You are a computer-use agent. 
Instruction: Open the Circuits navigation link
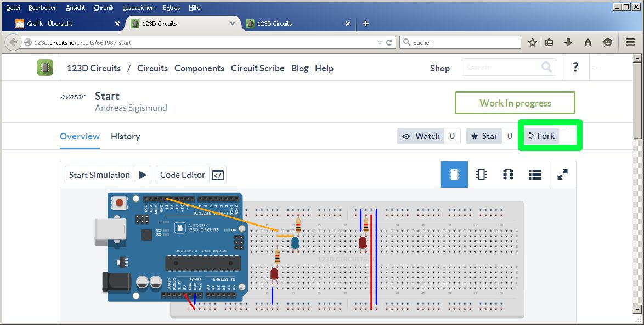[152, 68]
